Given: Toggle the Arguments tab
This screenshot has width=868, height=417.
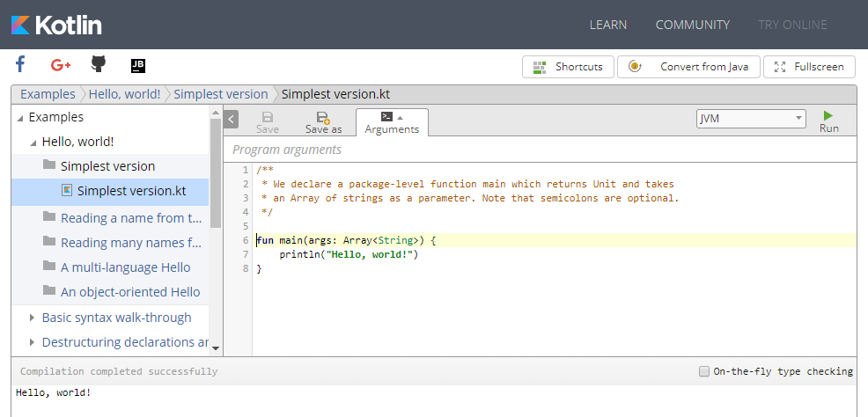Looking at the screenshot, I should coord(392,122).
